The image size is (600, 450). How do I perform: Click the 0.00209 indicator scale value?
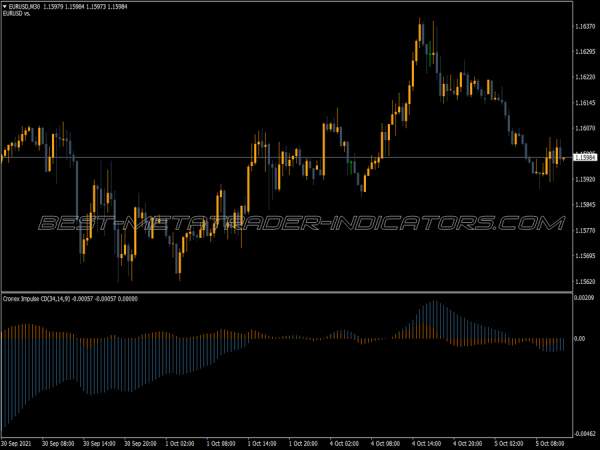[x=584, y=298]
